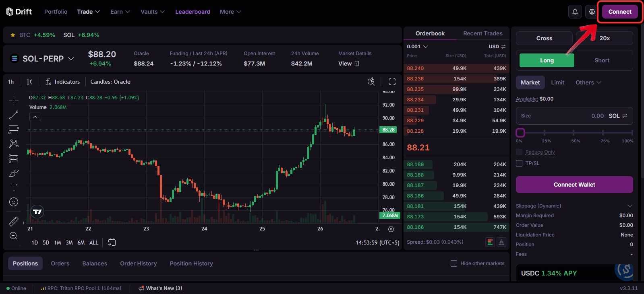
Task: Open the notifications bell
Action: coord(575,12)
